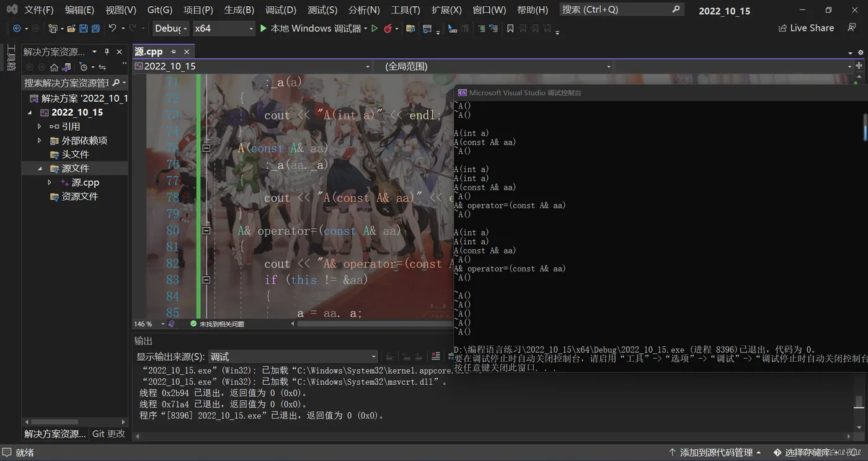Open the x64 platform dropdown

click(x=223, y=29)
